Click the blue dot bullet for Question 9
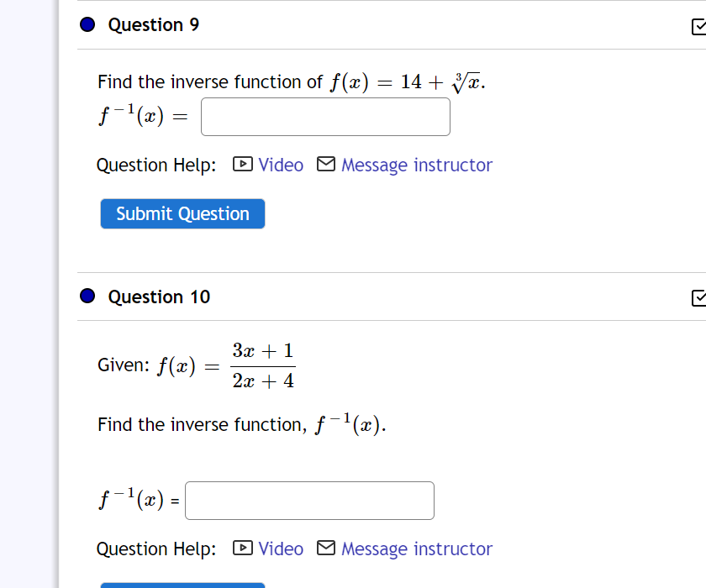This screenshot has height=588, width=706. (x=87, y=24)
